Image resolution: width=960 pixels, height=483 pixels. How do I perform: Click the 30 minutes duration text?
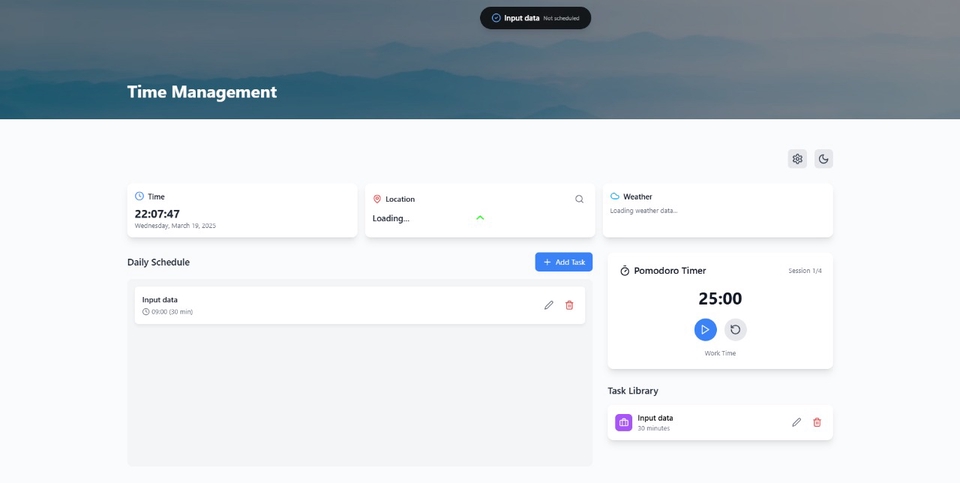point(654,429)
